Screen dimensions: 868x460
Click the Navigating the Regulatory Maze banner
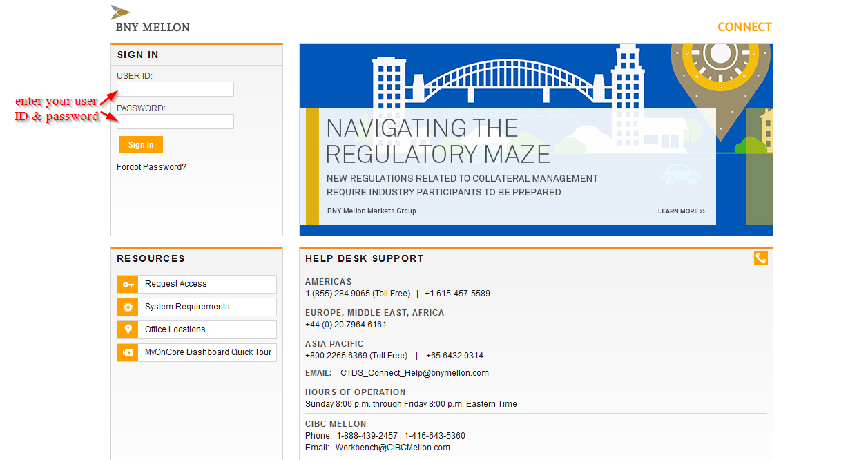(536, 140)
